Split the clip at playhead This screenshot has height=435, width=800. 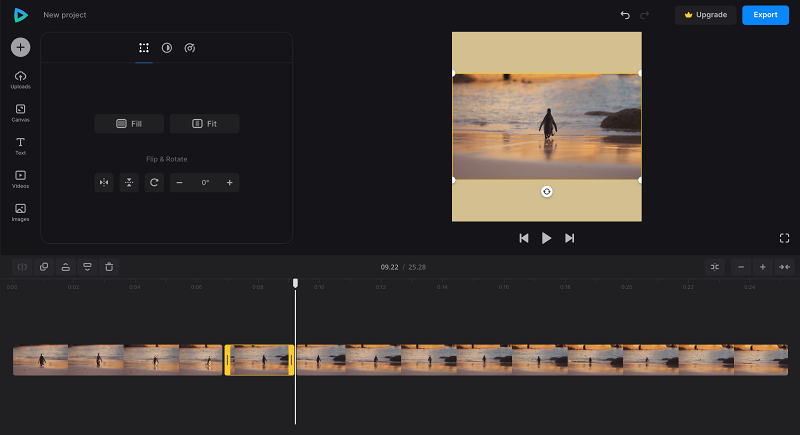coord(22,267)
